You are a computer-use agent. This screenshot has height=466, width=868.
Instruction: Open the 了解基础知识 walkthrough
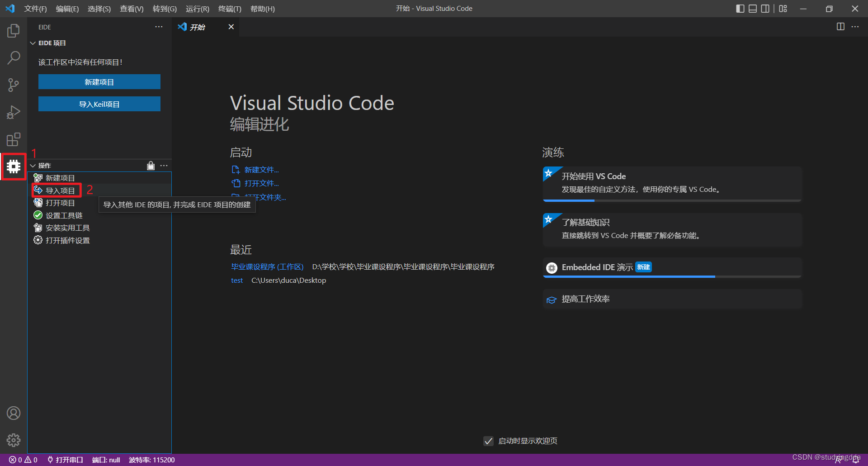click(x=672, y=230)
